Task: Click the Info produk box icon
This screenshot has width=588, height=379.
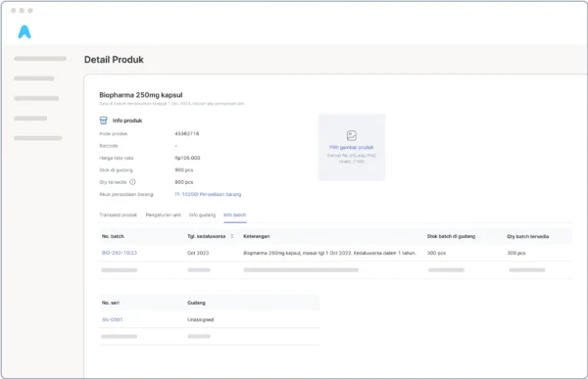Action: 104,120
